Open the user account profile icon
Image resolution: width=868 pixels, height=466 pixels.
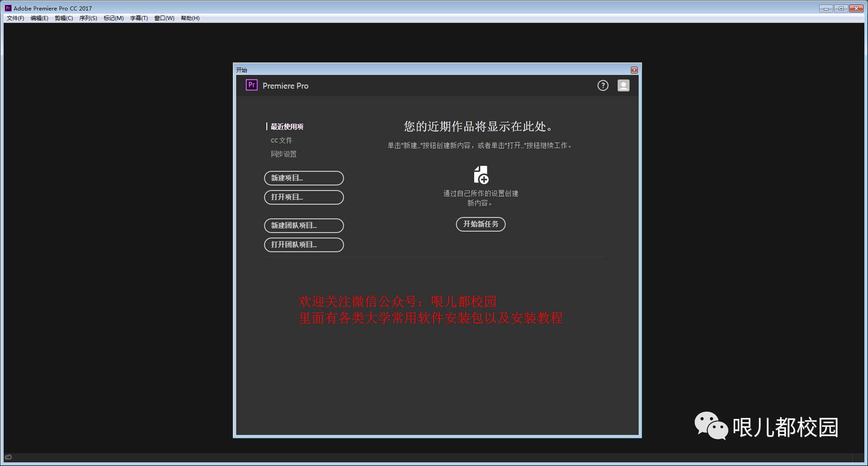(x=624, y=85)
